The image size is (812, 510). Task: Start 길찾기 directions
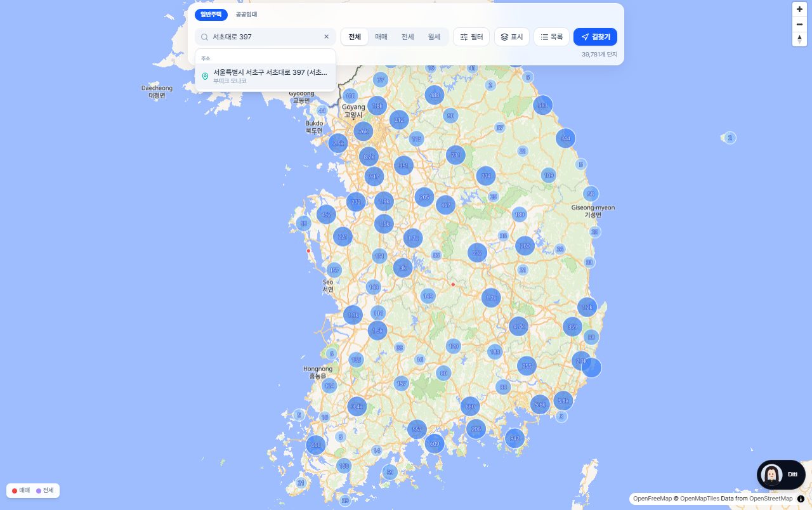(x=595, y=37)
